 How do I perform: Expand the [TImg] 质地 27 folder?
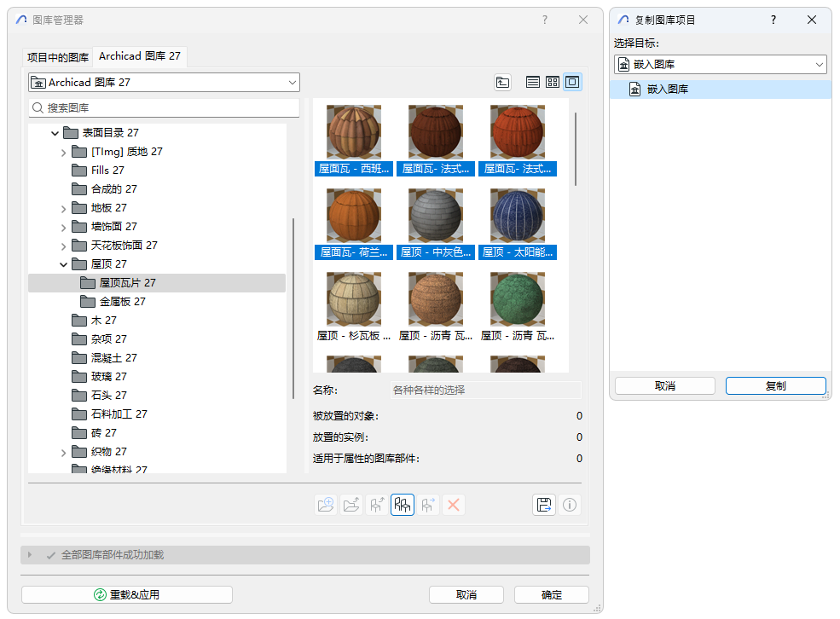click(63, 153)
